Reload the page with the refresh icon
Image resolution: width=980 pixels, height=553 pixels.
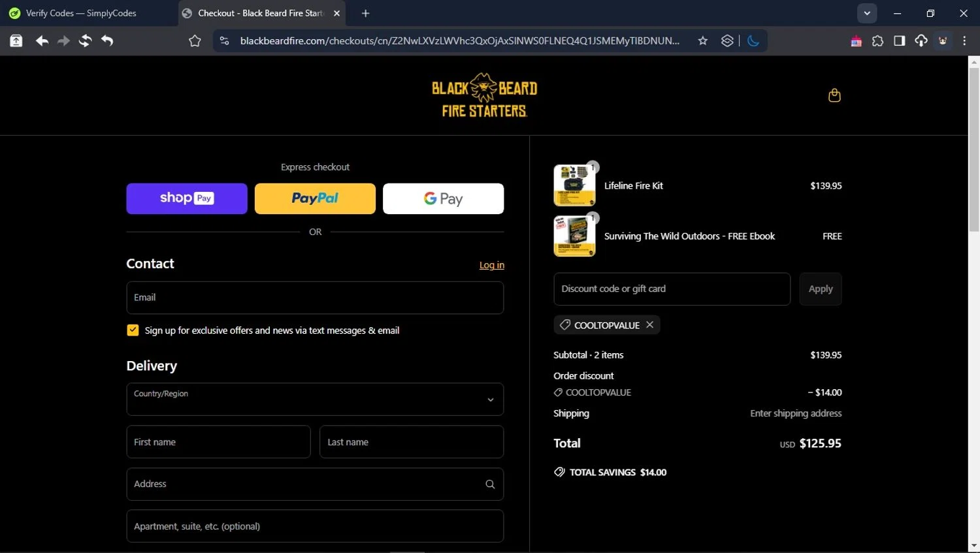pos(85,40)
